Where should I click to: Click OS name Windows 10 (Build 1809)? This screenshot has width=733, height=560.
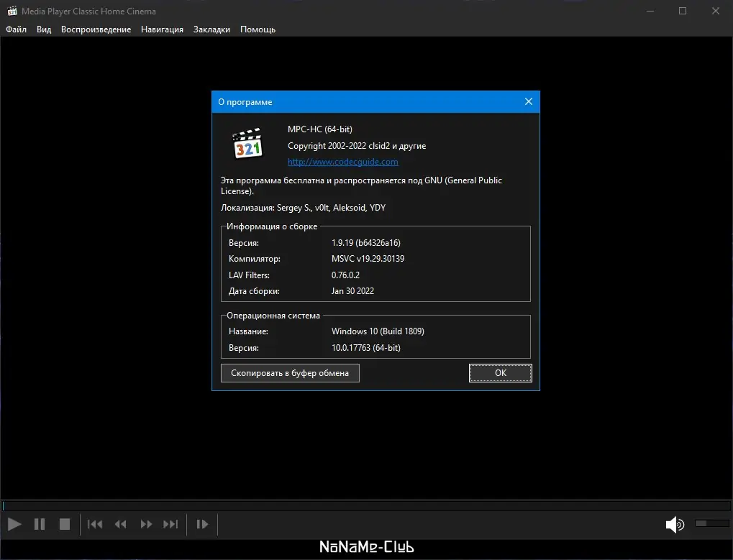click(x=378, y=331)
